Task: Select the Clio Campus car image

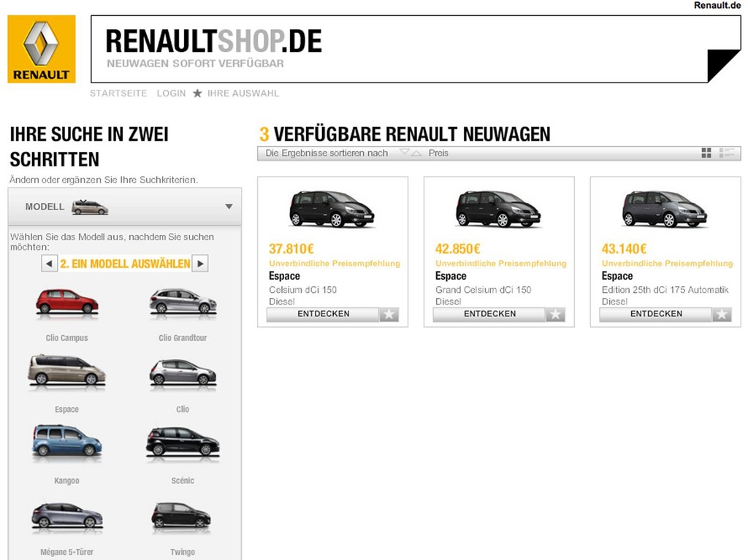Action: point(66,302)
